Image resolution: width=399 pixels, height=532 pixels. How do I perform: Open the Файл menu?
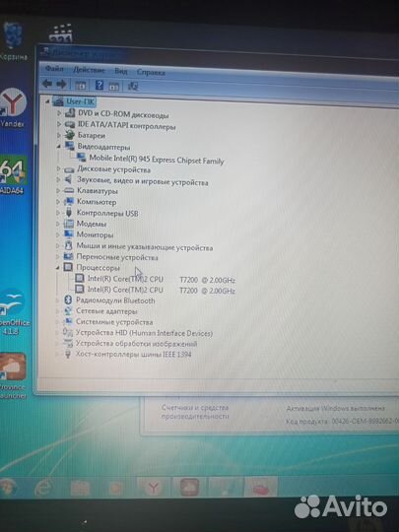tap(54, 69)
